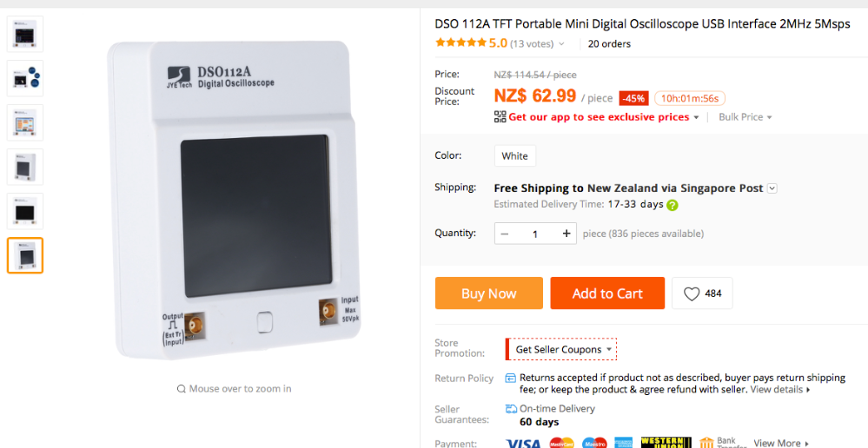Click the return policy icon
The height and width of the screenshot is (448, 868).
click(510, 379)
